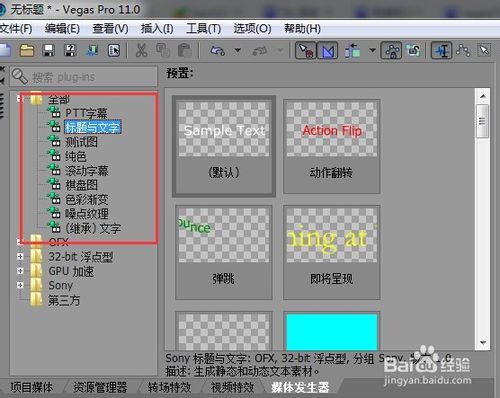Toggle the Enable Snapping button
Screen dimensions: 500x398
pos(305,51)
